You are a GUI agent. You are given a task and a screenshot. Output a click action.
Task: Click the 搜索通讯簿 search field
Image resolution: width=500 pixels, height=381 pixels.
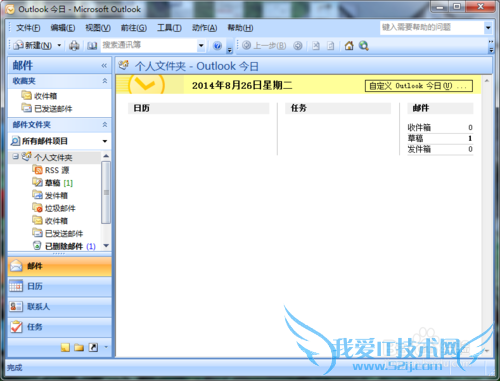pyautogui.click(x=149, y=45)
